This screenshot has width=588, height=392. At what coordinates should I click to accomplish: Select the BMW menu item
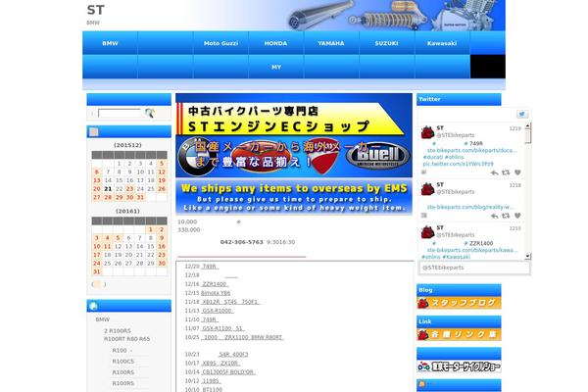pyautogui.click(x=110, y=43)
